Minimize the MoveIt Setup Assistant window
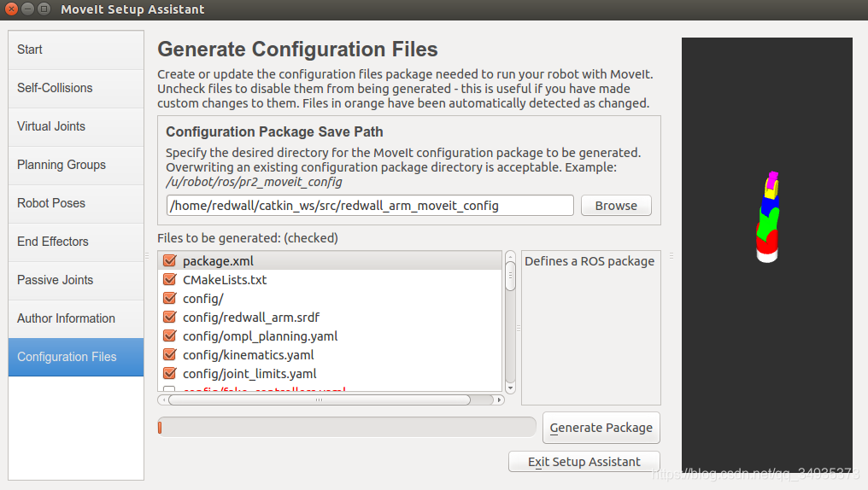Viewport: 868px width, 490px height. coord(27,9)
